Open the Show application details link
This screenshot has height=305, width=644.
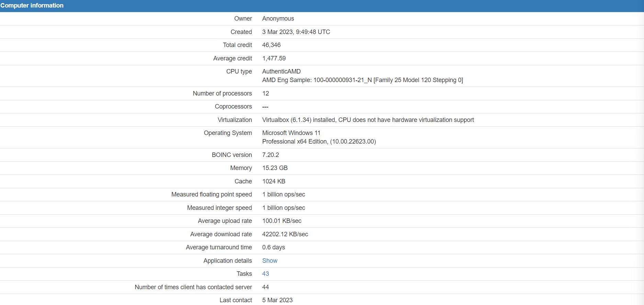(x=270, y=261)
